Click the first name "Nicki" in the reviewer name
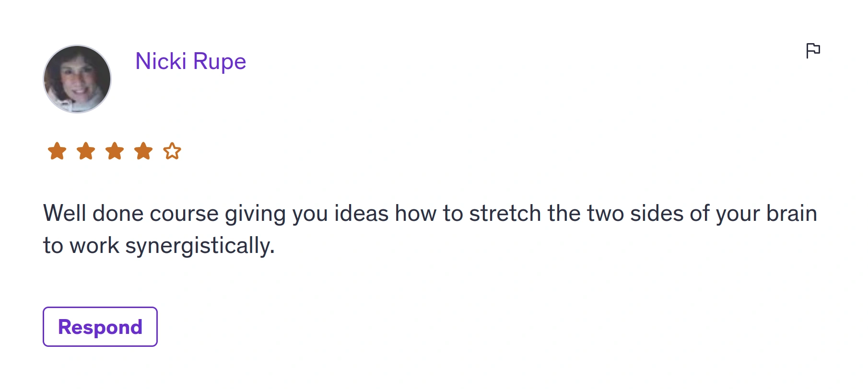Image resolution: width=868 pixels, height=389 pixels. pos(161,61)
